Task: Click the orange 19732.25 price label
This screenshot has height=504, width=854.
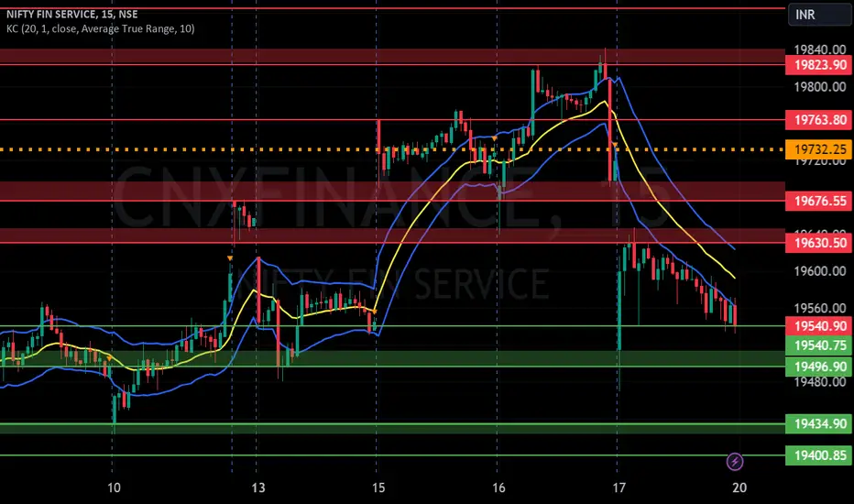Action: pos(819,149)
